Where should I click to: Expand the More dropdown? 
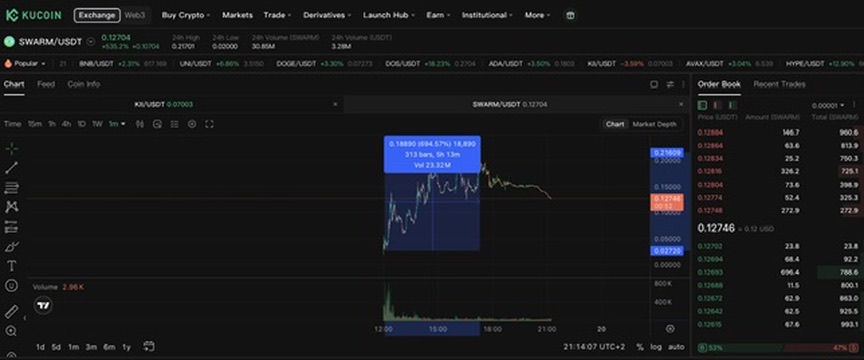(x=537, y=15)
